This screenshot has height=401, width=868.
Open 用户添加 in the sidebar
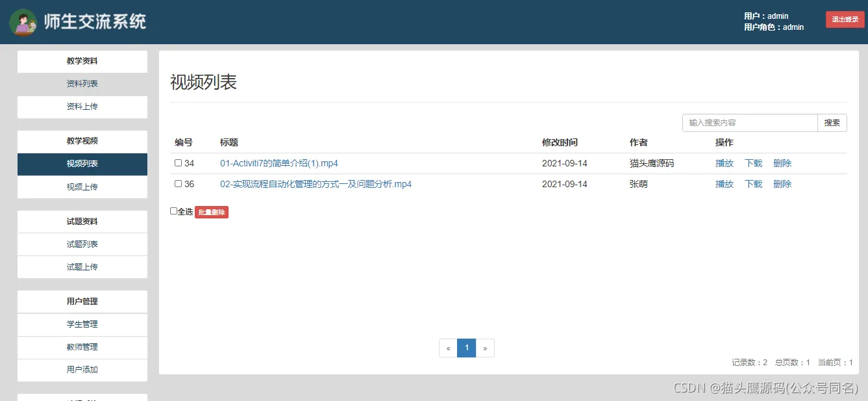82,370
